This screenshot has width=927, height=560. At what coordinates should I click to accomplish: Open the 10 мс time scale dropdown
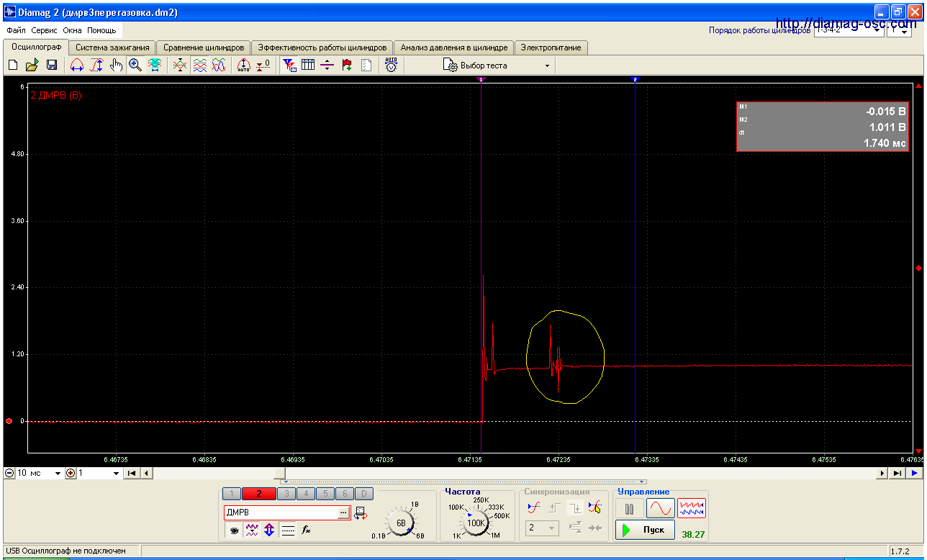pyautogui.click(x=58, y=474)
